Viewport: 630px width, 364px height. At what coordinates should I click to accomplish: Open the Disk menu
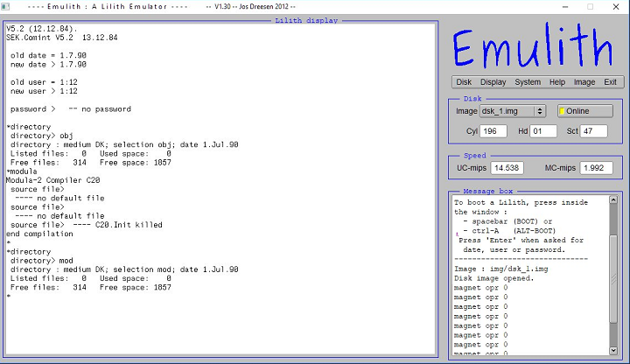464,82
